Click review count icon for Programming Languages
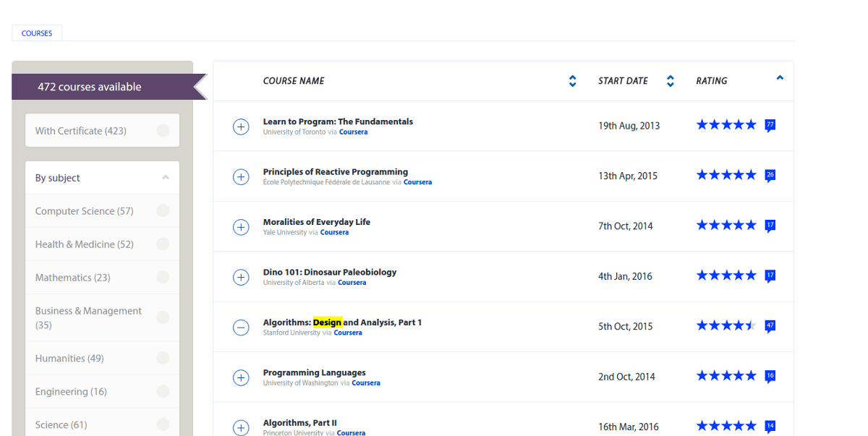The height and width of the screenshot is (436, 868). (770, 376)
